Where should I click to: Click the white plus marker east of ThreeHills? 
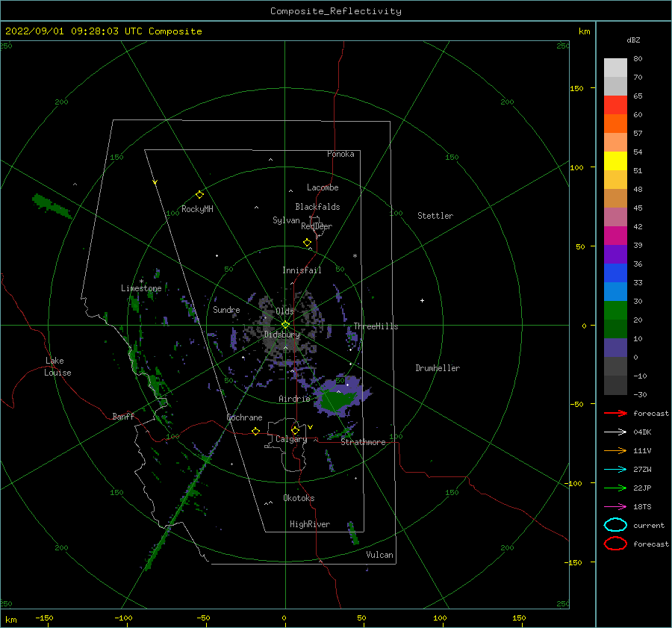coord(422,300)
